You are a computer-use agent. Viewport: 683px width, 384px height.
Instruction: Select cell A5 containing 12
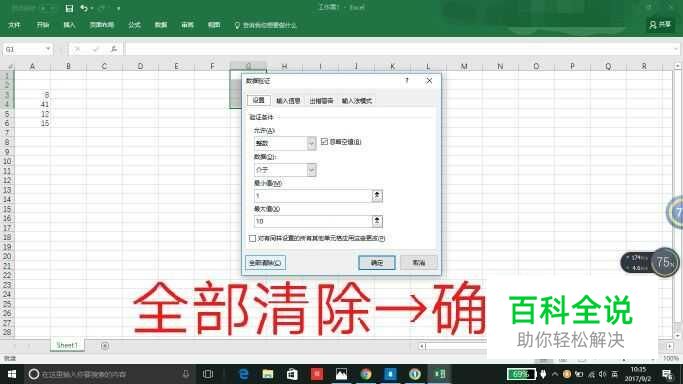click(x=32, y=114)
